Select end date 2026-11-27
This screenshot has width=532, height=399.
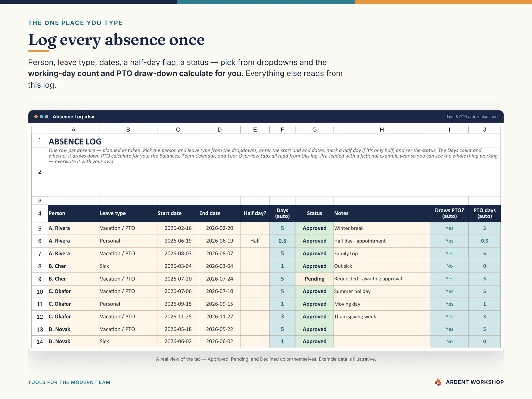[x=220, y=317]
